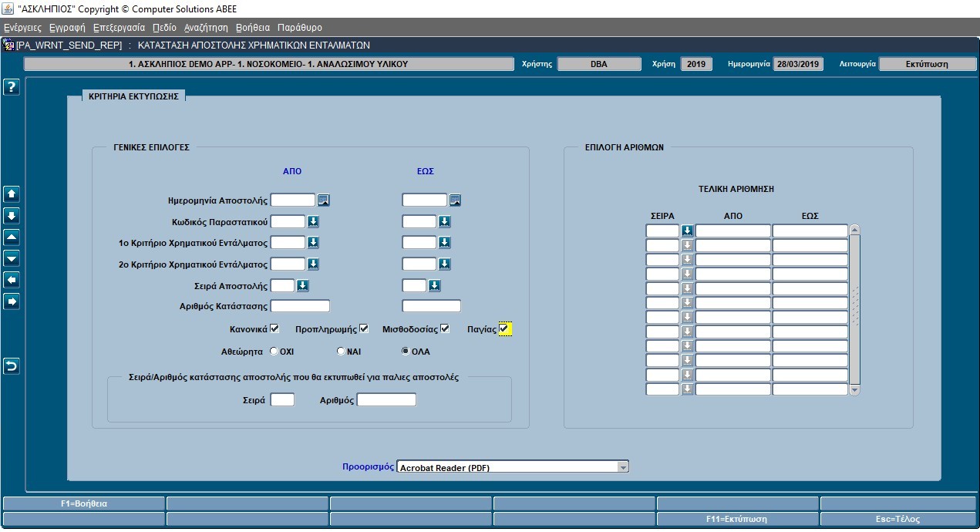Click the right arrow navigation icon
Viewport: 980px width, 532px height.
(x=12, y=302)
